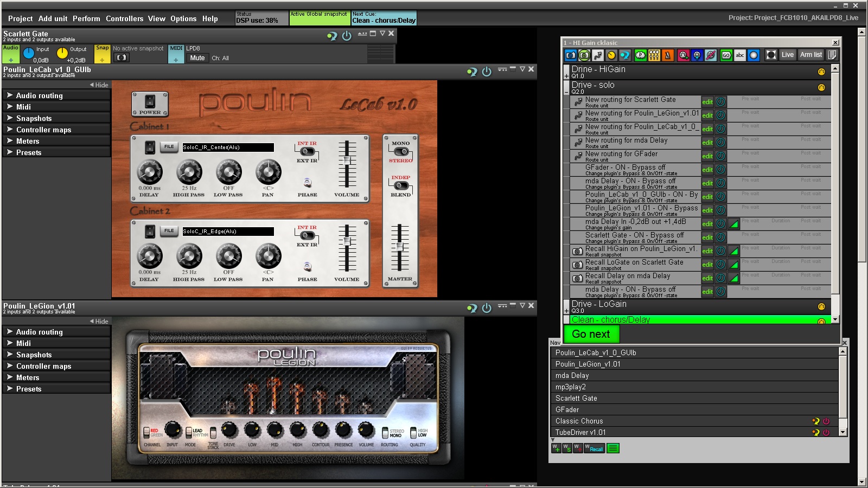Click clock icon on Scarlett Gate routing row
The height and width of the screenshot is (488, 868).
[720, 102]
